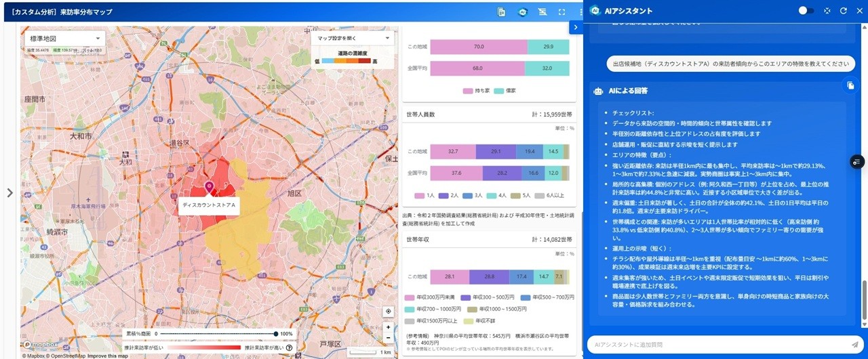Image resolution: width=868 pixels, height=359 pixels.
Task: Select the 世帯年収 section heading
Action: pos(418,240)
